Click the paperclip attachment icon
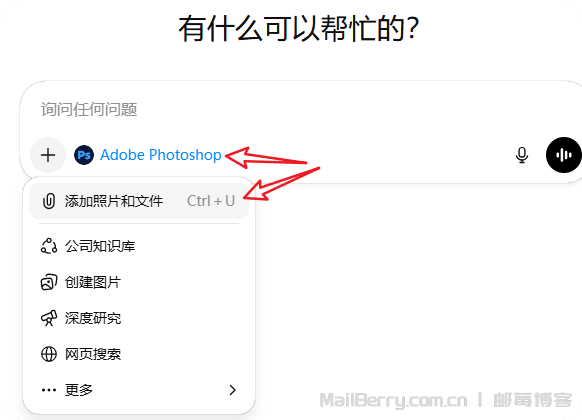The image size is (582, 420). coord(49,201)
